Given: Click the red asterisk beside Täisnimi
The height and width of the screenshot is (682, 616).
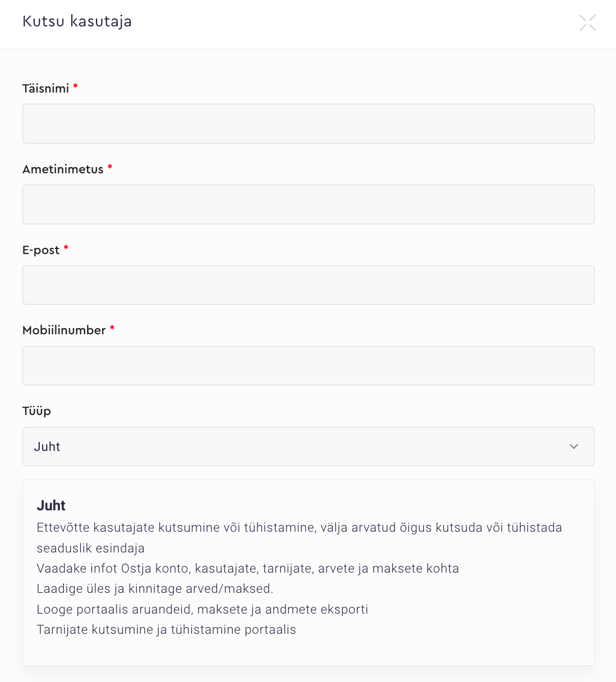Looking at the screenshot, I should click(x=75, y=86).
